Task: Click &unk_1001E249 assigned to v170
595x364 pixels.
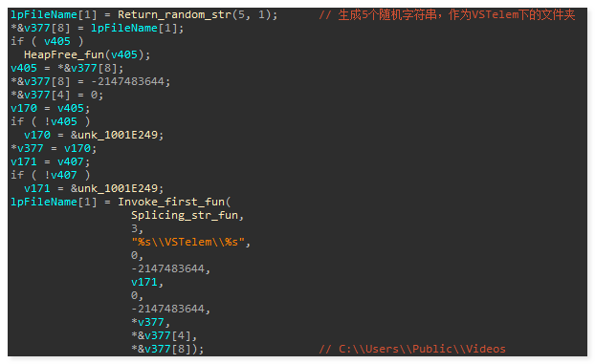Action: click(114, 135)
